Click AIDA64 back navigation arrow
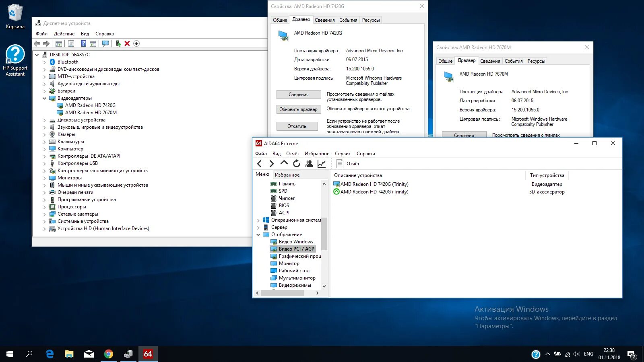This screenshot has width=644, height=362. [x=259, y=163]
